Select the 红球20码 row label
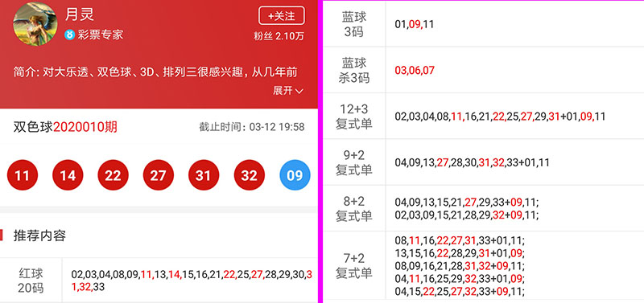 point(31,280)
